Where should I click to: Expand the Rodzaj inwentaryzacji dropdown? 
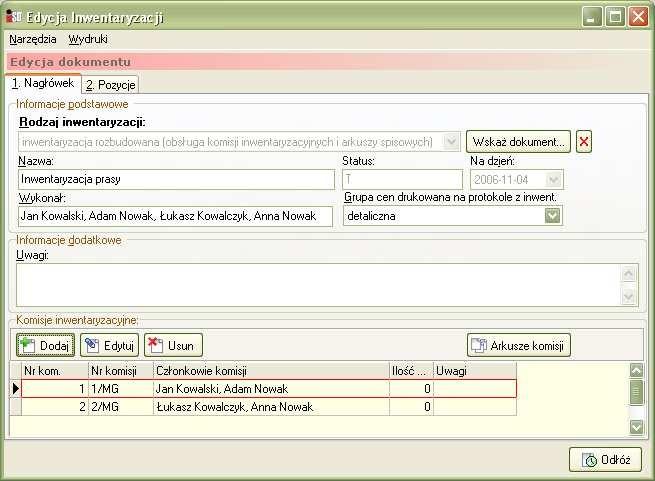[x=451, y=142]
